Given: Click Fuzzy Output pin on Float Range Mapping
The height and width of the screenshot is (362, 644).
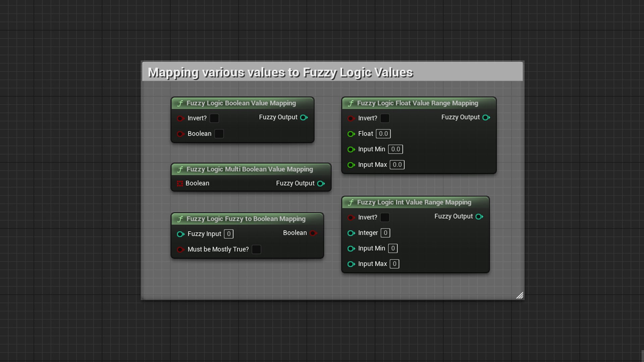Looking at the screenshot, I should coord(486,117).
